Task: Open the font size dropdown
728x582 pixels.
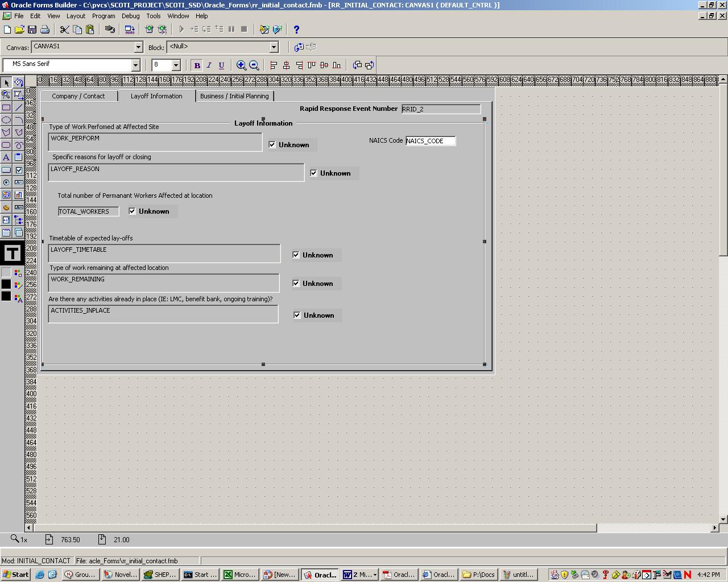Action: click(x=176, y=65)
